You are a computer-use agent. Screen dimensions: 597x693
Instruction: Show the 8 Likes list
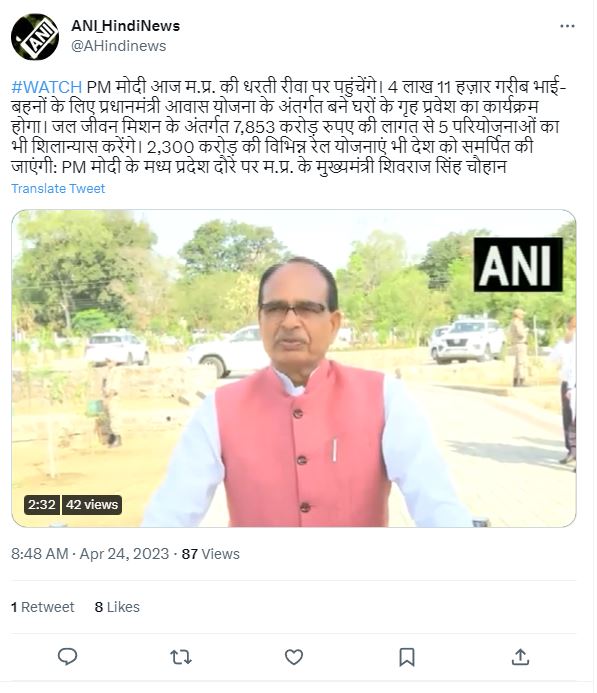pyautogui.click(x=117, y=607)
